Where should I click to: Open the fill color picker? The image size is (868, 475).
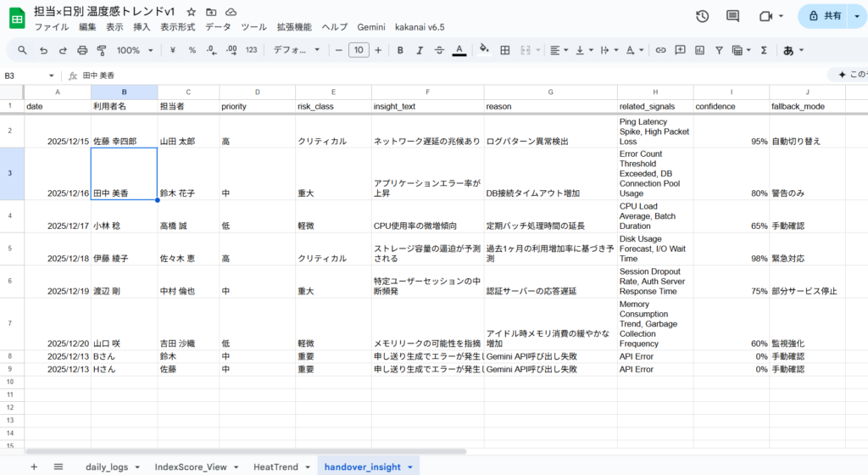(484, 51)
